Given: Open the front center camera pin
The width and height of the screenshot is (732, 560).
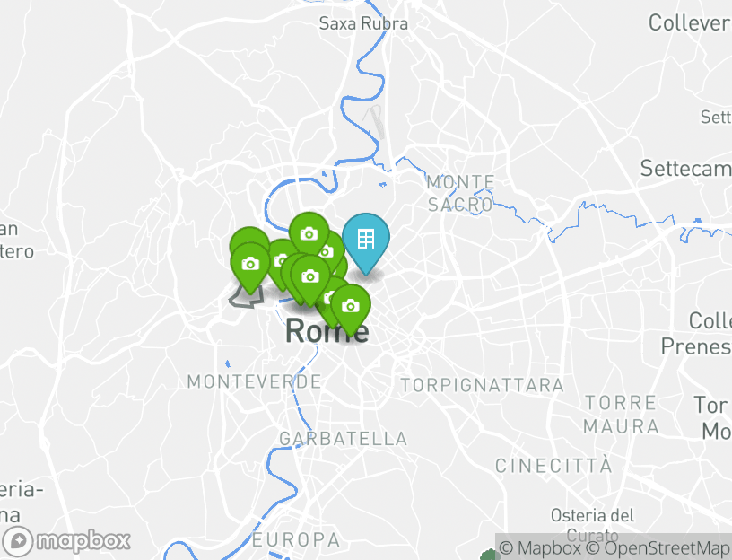Looking at the screenshot, I should tap(310, 276).
